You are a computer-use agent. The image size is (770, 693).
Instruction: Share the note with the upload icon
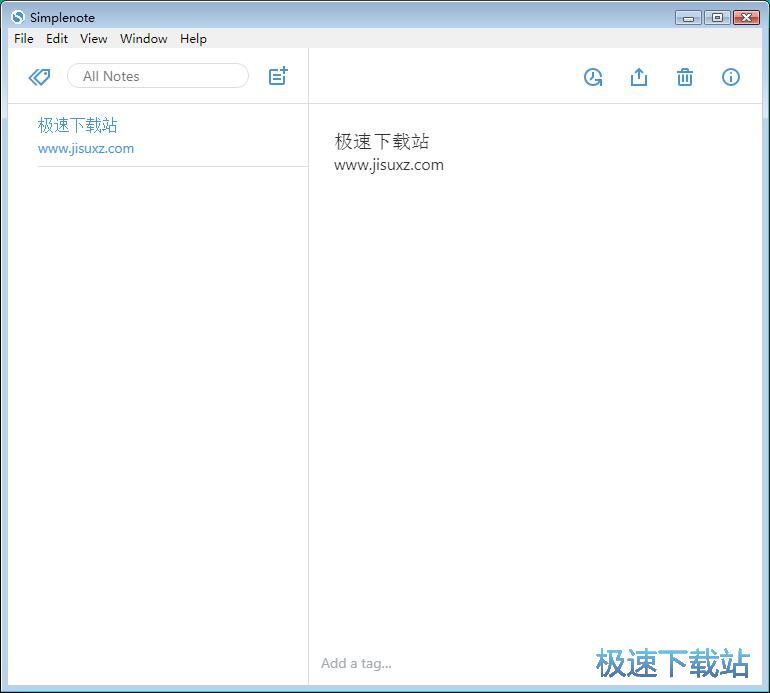tap(639, 77)
